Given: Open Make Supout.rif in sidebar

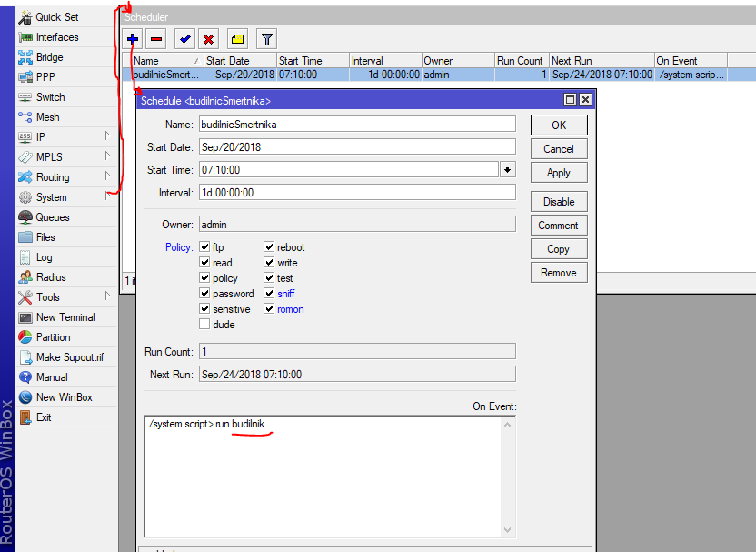Looking at the screenshot, I should tap(69, 357).
